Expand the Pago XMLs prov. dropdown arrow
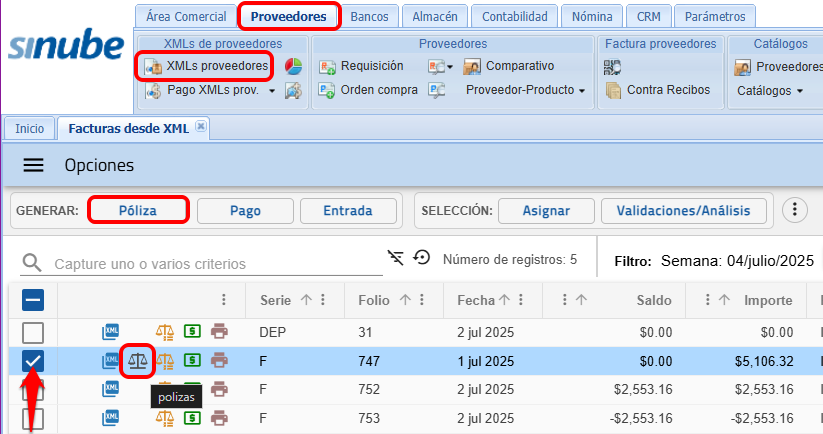The height and width of the screenshot is (434, 823). 272,91
